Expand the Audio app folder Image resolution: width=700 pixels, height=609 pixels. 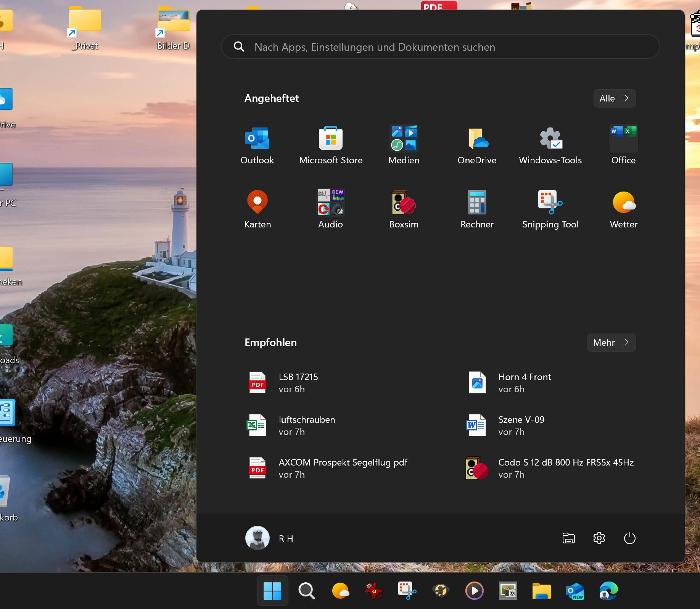(x=330, y=209)
